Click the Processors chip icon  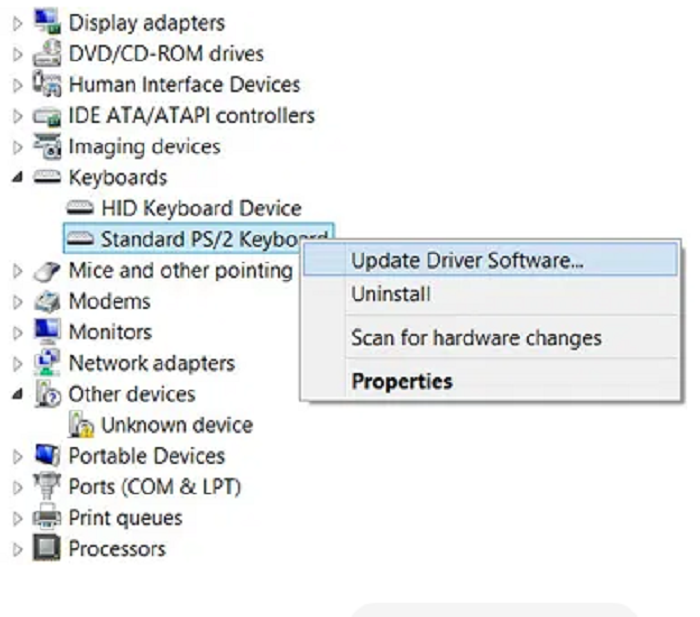pyautogui.click(x=47, y=548)
